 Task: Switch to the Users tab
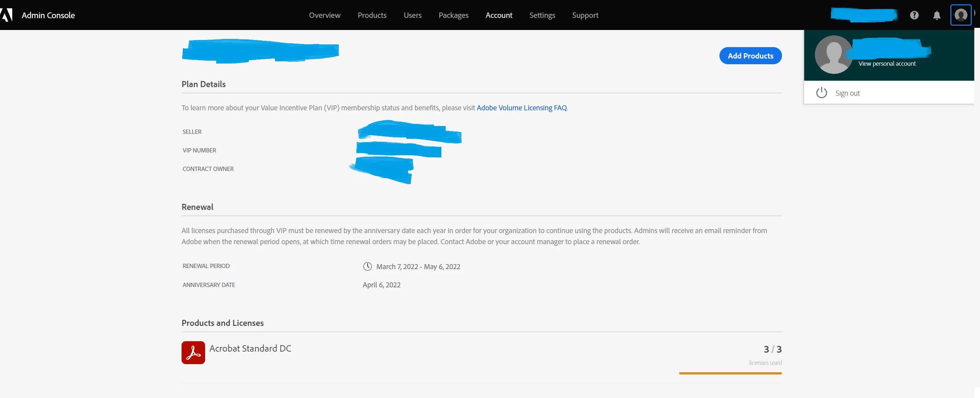tap(412, 15)
